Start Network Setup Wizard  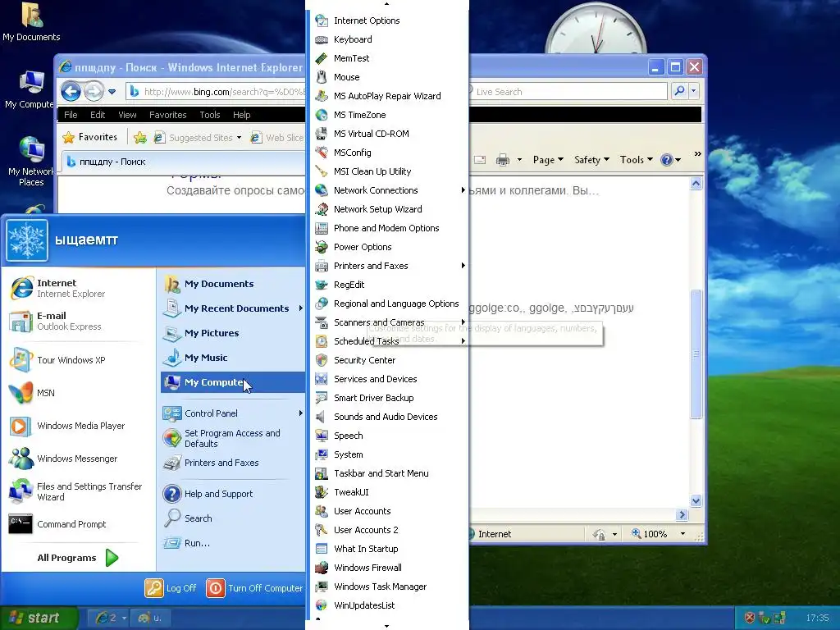coord(387,209)
